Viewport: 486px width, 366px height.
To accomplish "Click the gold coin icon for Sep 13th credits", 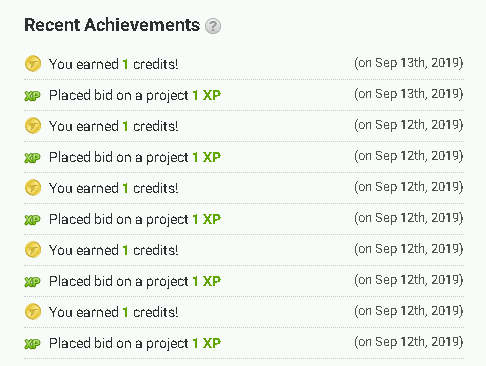I will coord(33,64).
